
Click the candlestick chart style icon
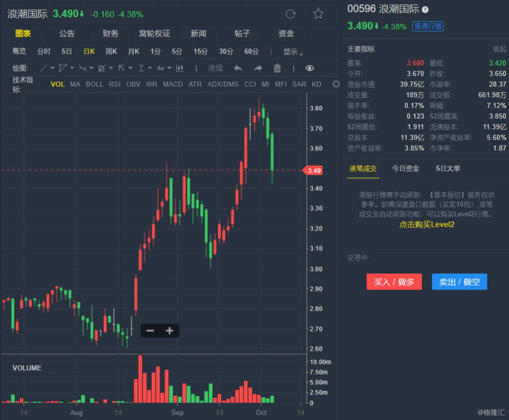coord(180,68)
